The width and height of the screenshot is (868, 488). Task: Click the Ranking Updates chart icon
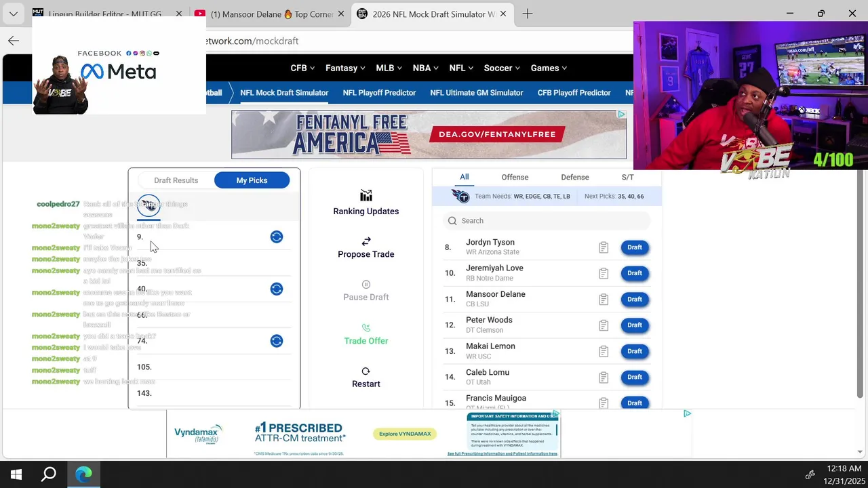tap(366, 196)
